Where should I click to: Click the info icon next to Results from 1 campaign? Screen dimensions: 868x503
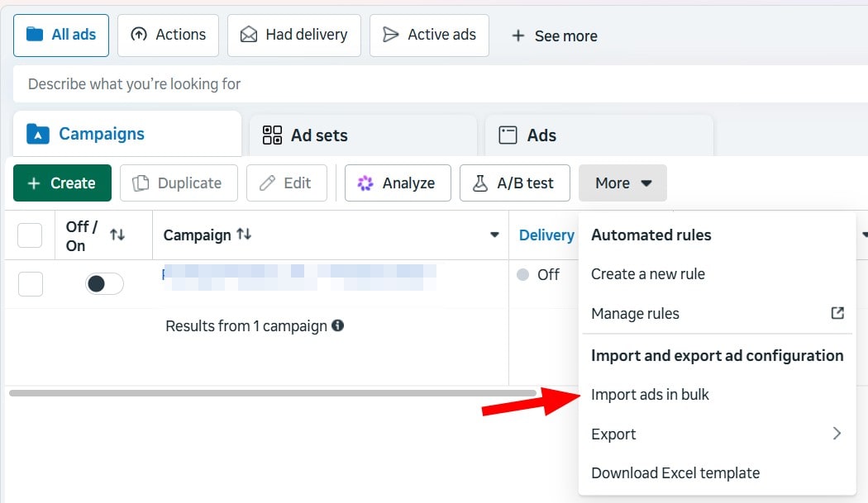pyautogui.click(x=337, y=325)
